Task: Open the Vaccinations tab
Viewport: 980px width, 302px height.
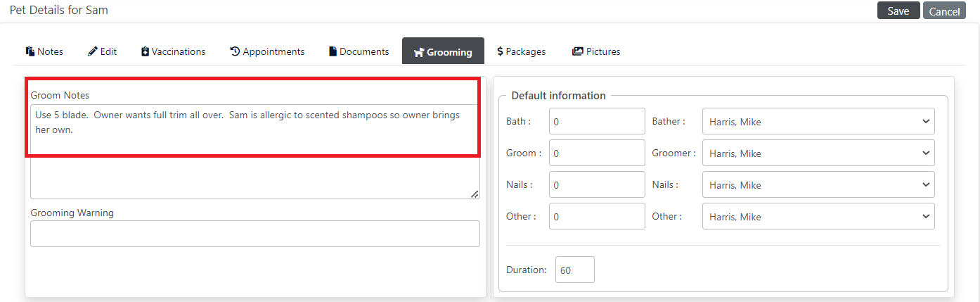Action: (173, 51)
